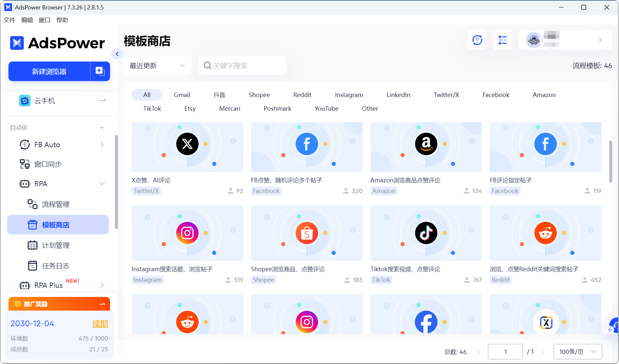Click the upload/sync refresh icon top right
Screen dimensions: 619x364
click(477, 40)
